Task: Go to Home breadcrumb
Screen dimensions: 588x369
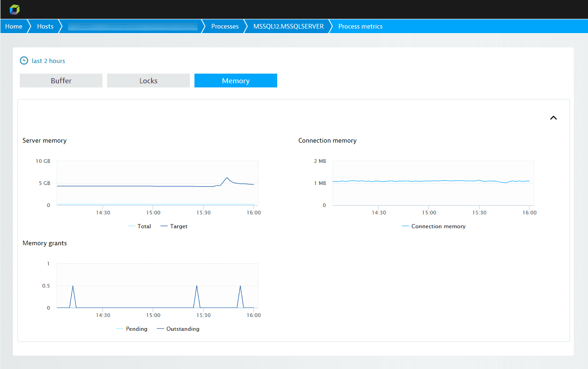Action: (x=14, y=26)
